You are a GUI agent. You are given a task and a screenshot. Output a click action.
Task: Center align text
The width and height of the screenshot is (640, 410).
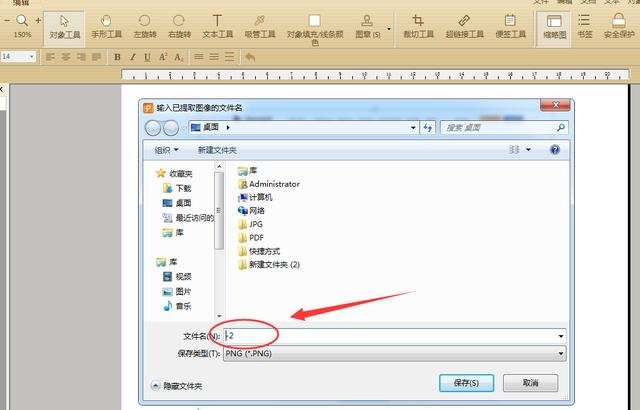click(x=66, y=57)
